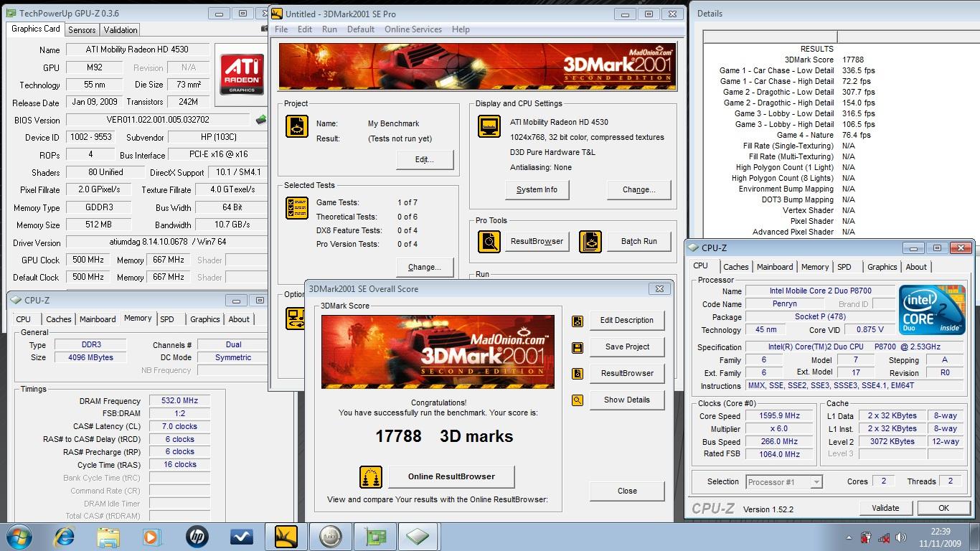Switch to the GPU-Z taskbar button

tap(374, 537)
